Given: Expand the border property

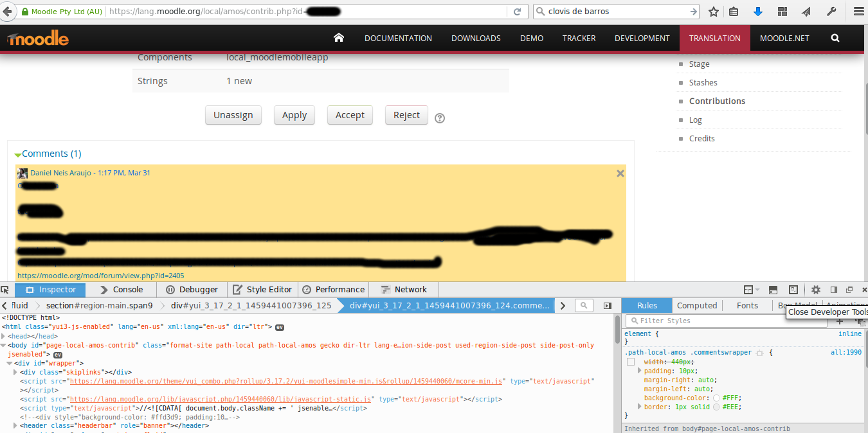Looking at the screenshot, I should click(x=639, y=407).
